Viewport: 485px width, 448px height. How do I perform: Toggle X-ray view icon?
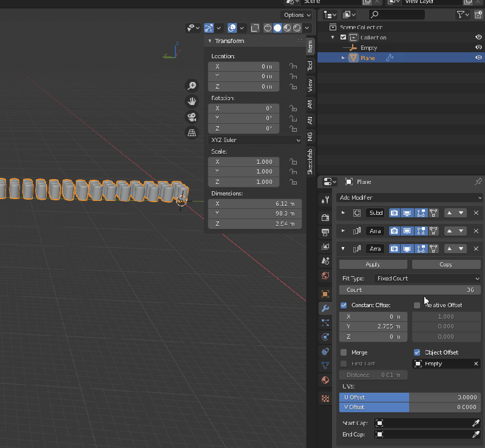point(255,28)
